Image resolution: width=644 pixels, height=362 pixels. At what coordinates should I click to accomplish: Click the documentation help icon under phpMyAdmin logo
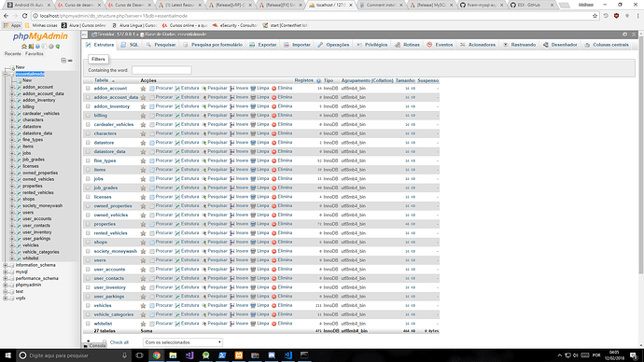pyautogui.click(x=37, y=47)
